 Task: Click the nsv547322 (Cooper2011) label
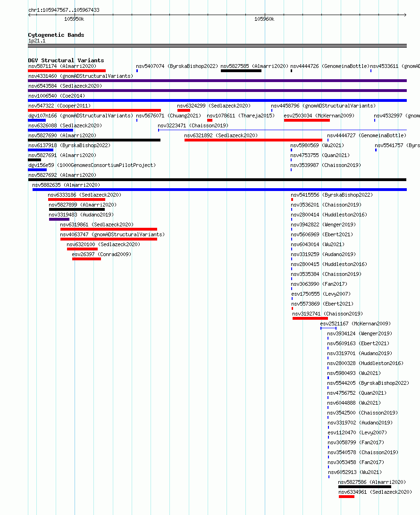[x=59, y=106]
